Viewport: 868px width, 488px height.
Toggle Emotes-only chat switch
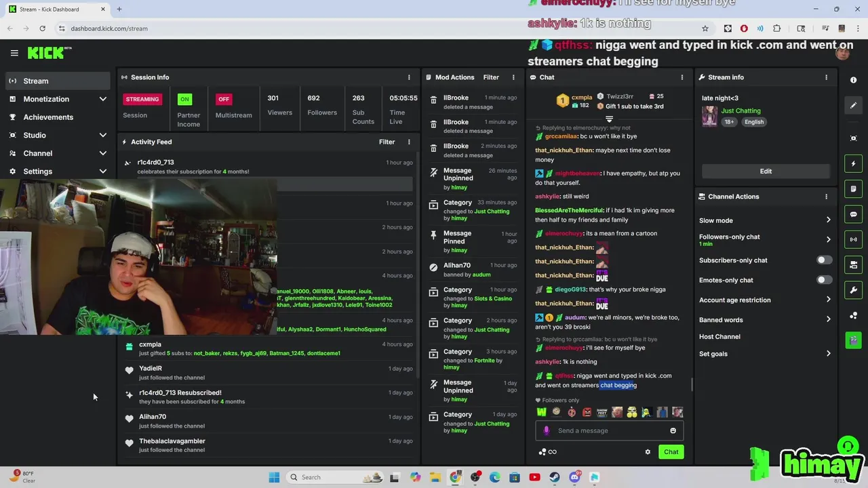[824, 280]
